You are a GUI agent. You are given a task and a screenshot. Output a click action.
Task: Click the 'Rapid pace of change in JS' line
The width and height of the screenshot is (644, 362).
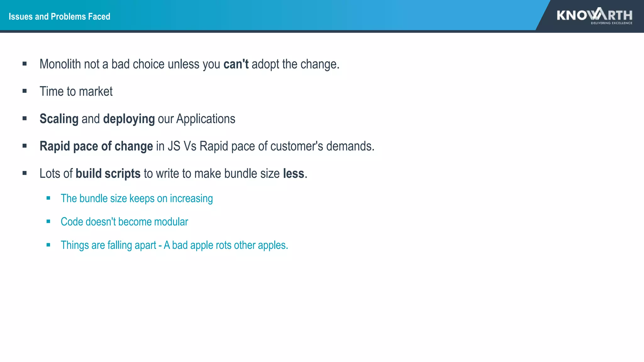207,146
